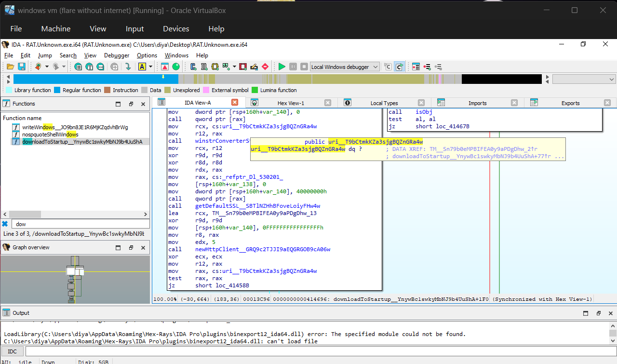Switch to the Imports tab

tap(478, 103)
